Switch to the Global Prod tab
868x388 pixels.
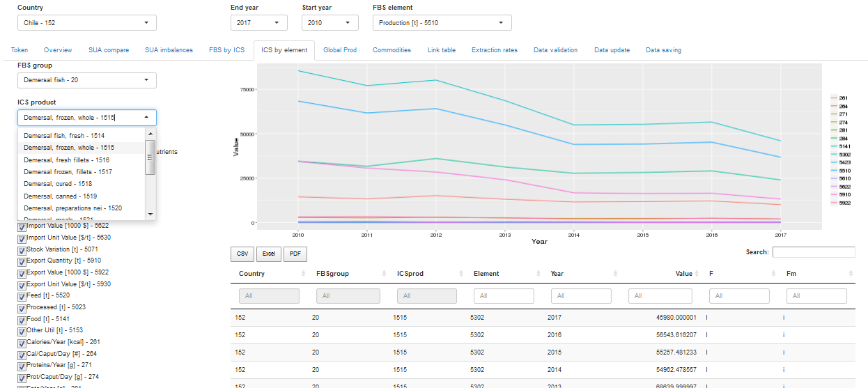pos(340,50)
